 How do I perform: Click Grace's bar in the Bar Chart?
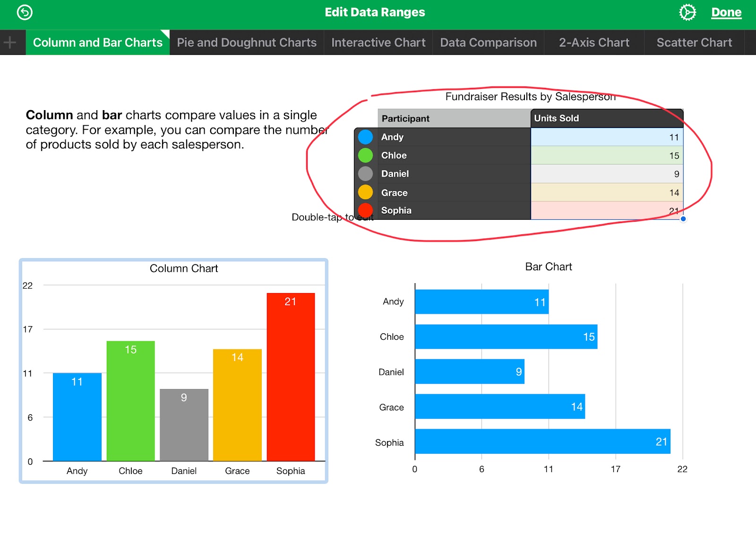tap(500, 406)
